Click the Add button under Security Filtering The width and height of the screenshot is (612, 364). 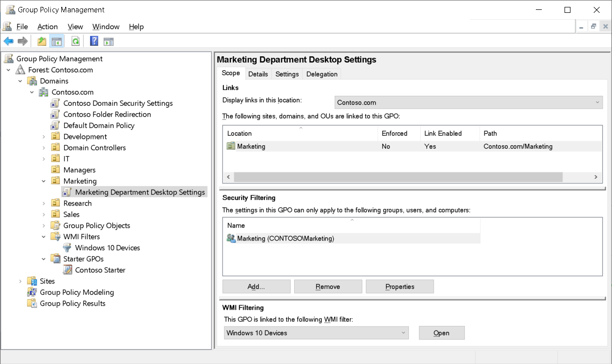click(x=256, y=286)
